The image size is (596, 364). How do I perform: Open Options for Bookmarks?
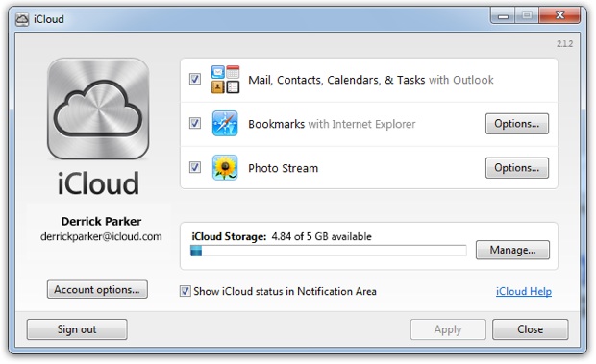click(x=517, y=124)
